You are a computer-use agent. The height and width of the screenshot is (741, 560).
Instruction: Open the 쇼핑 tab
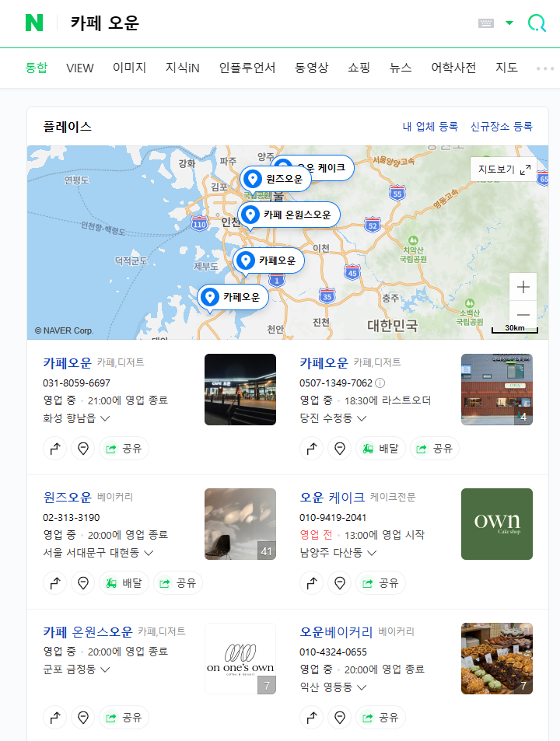tap(359, 68)
